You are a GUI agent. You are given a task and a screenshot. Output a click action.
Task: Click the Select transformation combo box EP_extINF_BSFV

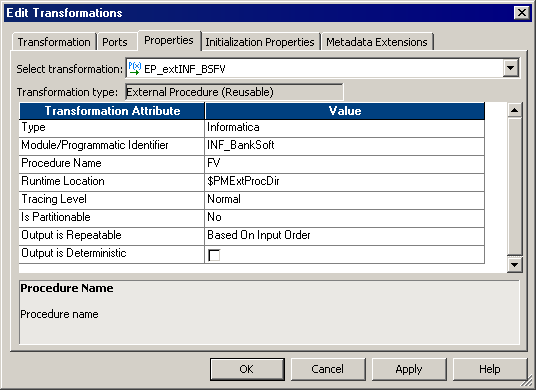tap(323, 68)
